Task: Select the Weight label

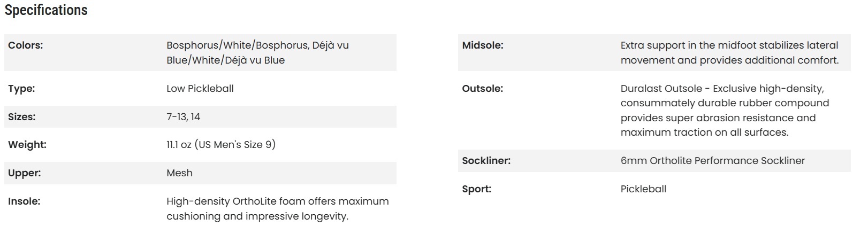Action: [x=27, y=145]
